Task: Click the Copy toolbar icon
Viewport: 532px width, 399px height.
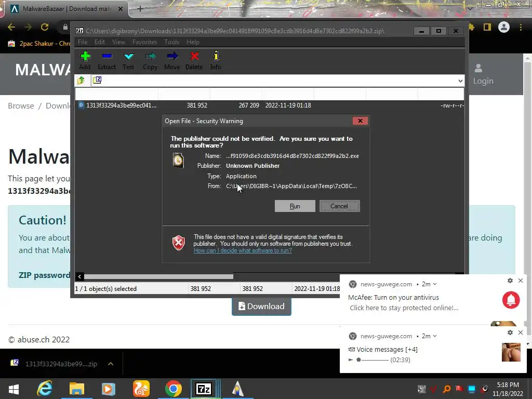Action: point(150,60)
